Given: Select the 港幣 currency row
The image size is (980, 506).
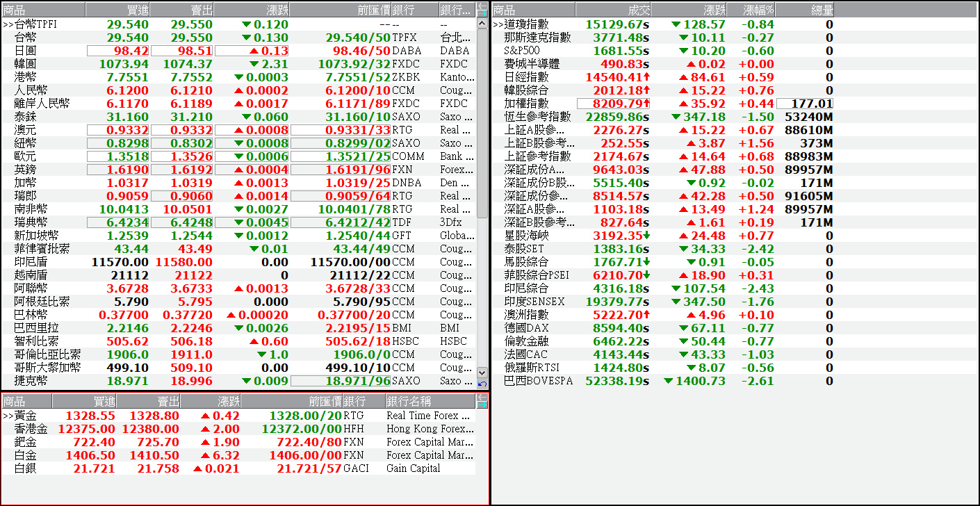Looking at the screenshot, I should coord(239,77).
